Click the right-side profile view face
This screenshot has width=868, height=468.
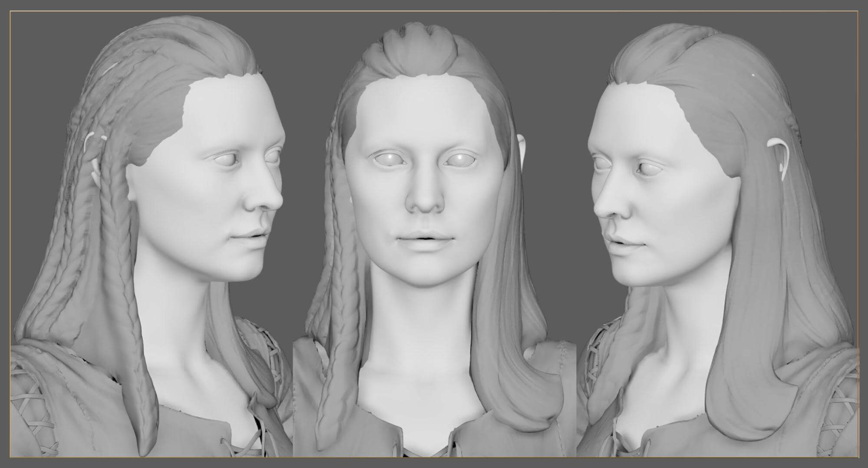click(651, 191)
